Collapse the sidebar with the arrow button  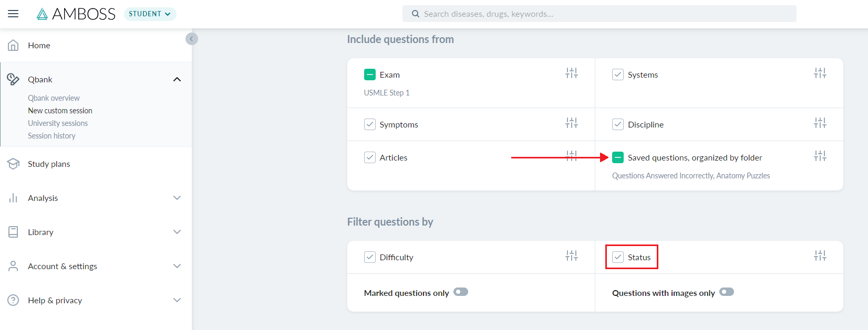click(x=192, y=39)
